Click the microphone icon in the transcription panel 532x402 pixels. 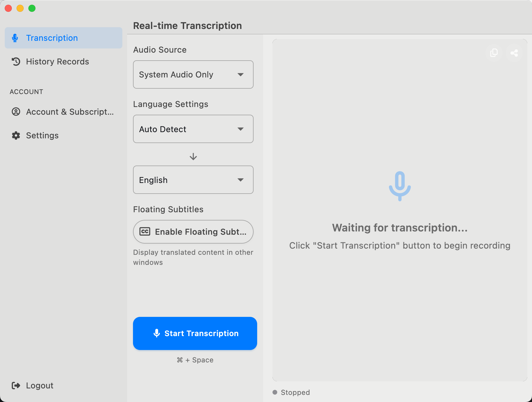[x=400, y=186]
